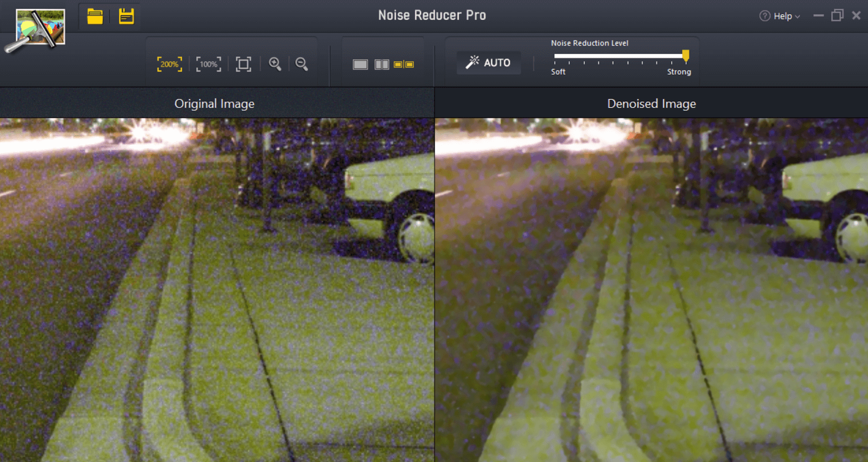
Task: Open an image with the folder icon
Action: click(x=95, y=17)
